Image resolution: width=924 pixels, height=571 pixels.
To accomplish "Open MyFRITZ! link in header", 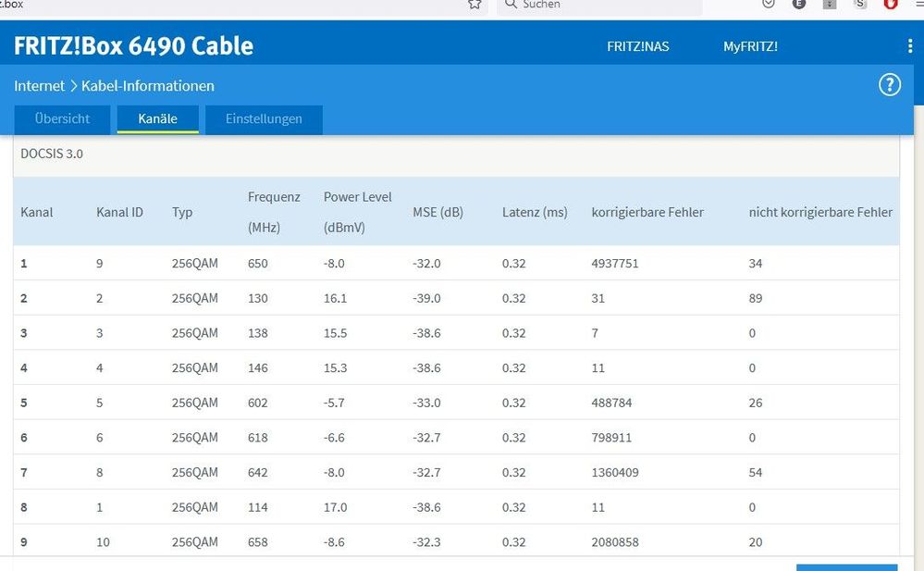I will pyautogui.click(x=751, y=46).
